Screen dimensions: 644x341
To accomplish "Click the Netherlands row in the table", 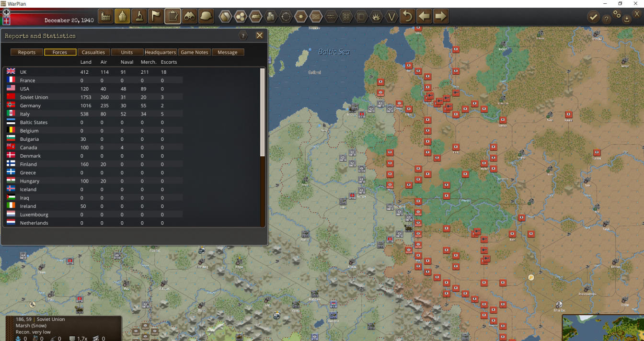I will pyautogui.click(x=93, y=223).
